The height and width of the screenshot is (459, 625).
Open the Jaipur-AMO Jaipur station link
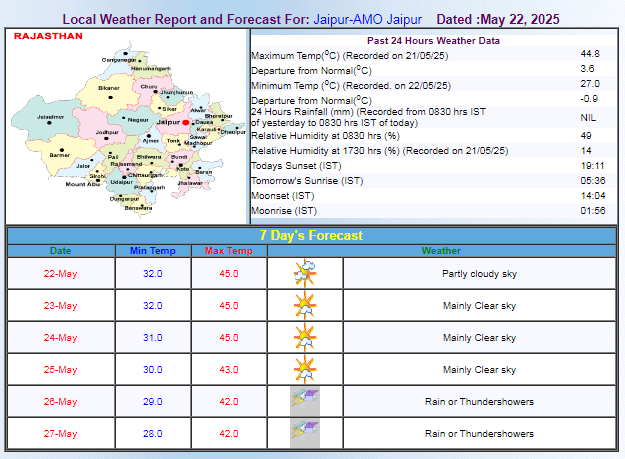click(368, 19)
